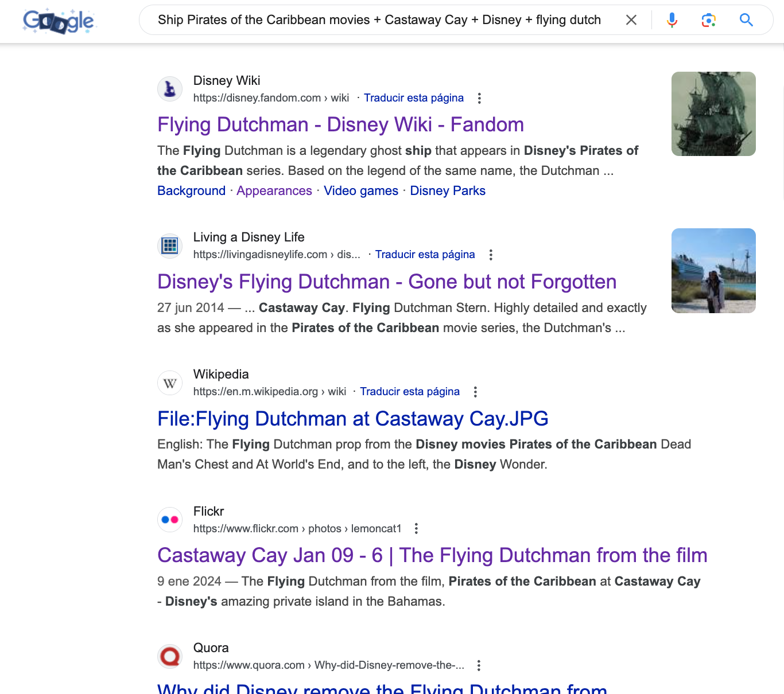Viewport: 784px width, 694px height.
Task: Open Flying Dutchman - Disney Wiki - Fandom
Action: point(340,124)
